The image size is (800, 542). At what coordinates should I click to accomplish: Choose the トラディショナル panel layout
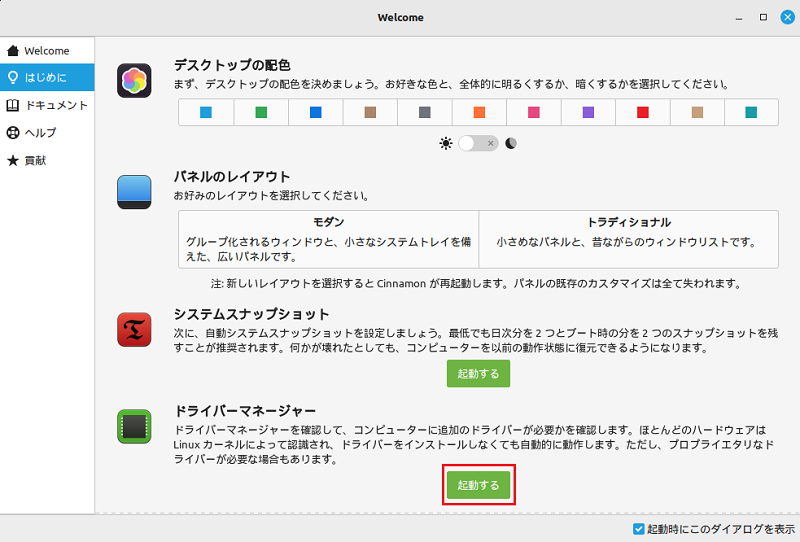coord(629,239)
